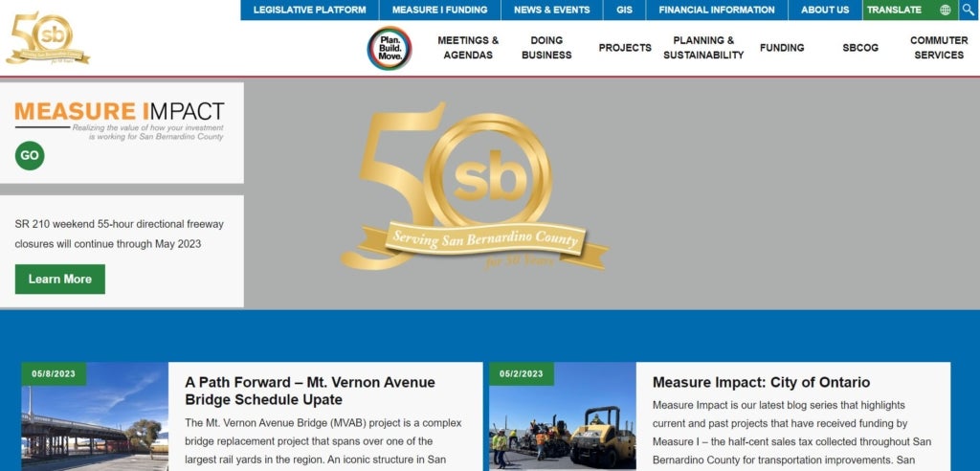Expand Planning & Sustainability navigation menu

[703, 48]
